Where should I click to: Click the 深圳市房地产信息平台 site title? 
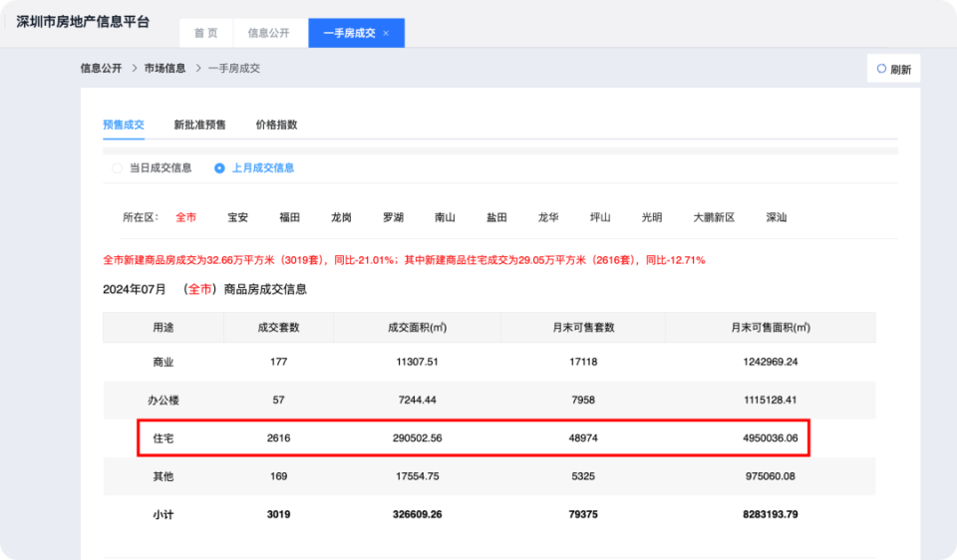[83, 22]
